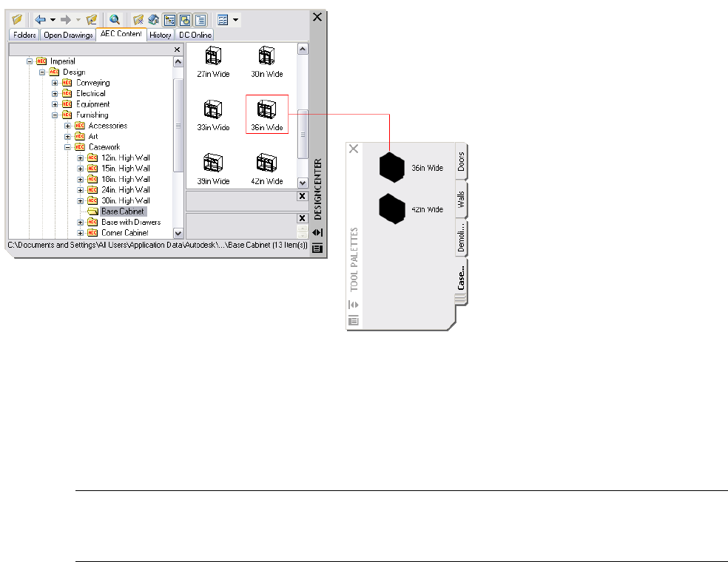Click the Search magnifier icon
Viewport: 728px width, 562px height.
pos(114,19)
